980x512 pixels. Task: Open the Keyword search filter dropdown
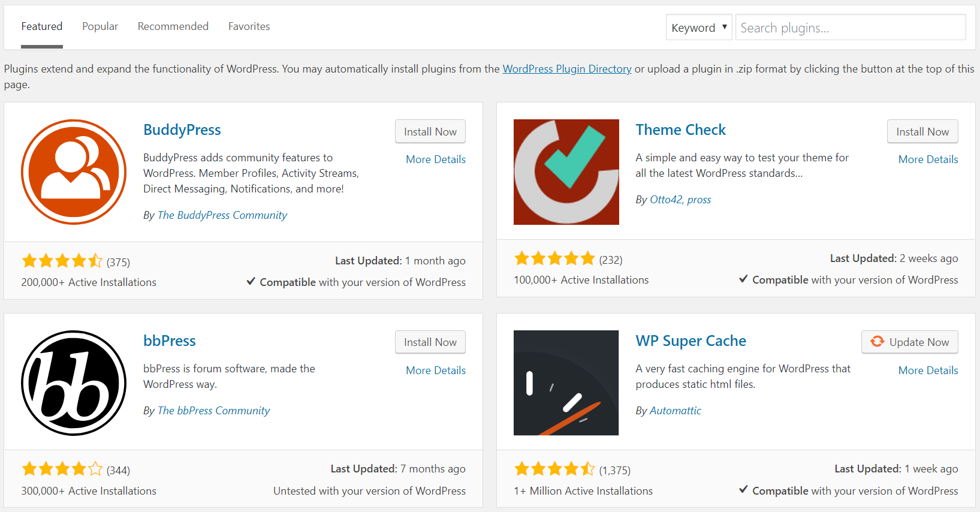698,27
